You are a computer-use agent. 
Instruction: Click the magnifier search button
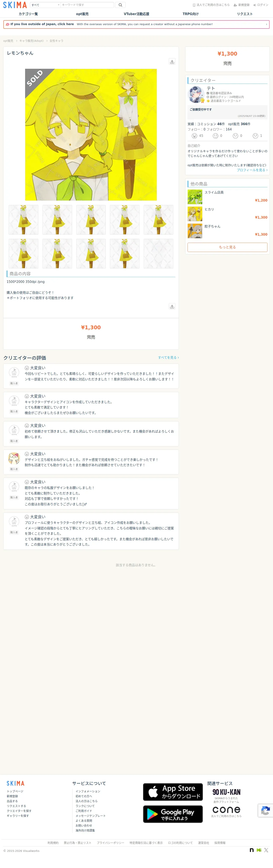[x=121, y=5]
